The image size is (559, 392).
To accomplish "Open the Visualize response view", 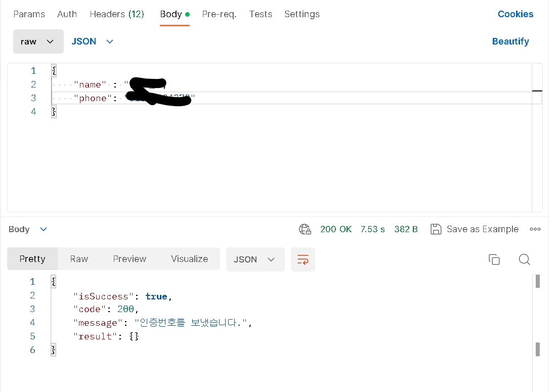I will pyautogui.click(x=189, y=259).
